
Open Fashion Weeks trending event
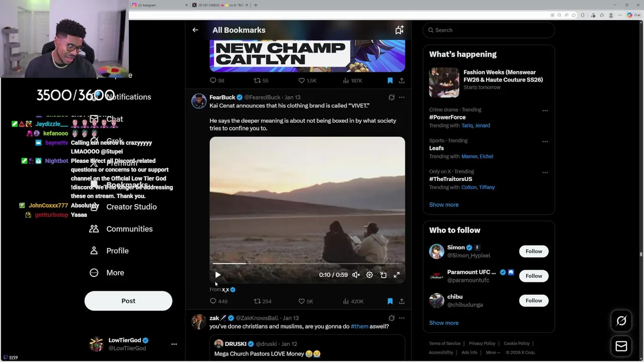(x=489, y=82)
